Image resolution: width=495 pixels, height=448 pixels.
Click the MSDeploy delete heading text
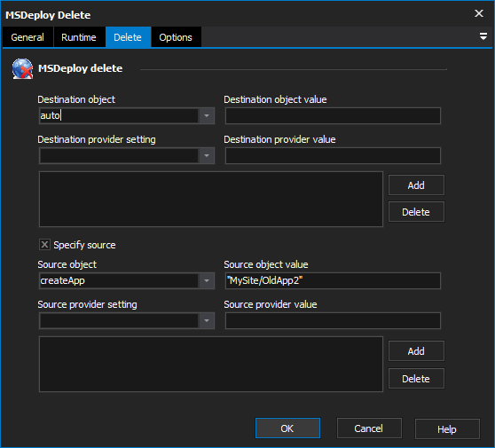[x=81, y=68]
